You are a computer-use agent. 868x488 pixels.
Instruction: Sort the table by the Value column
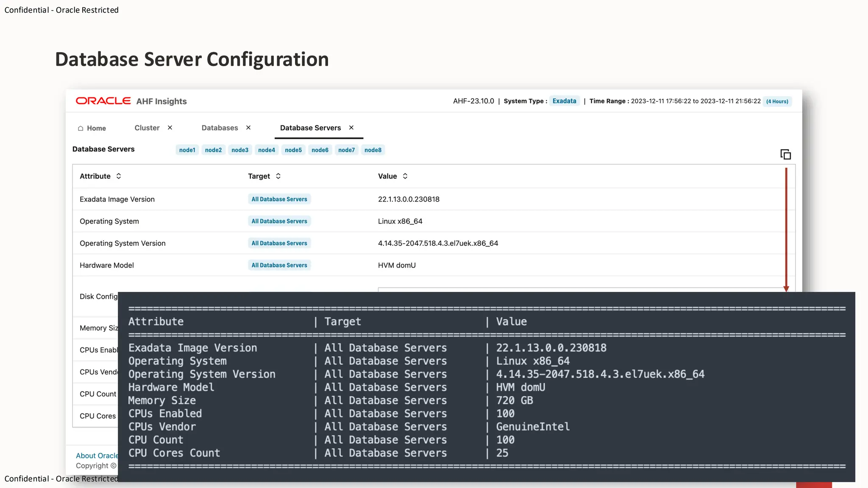coord(405,176)
